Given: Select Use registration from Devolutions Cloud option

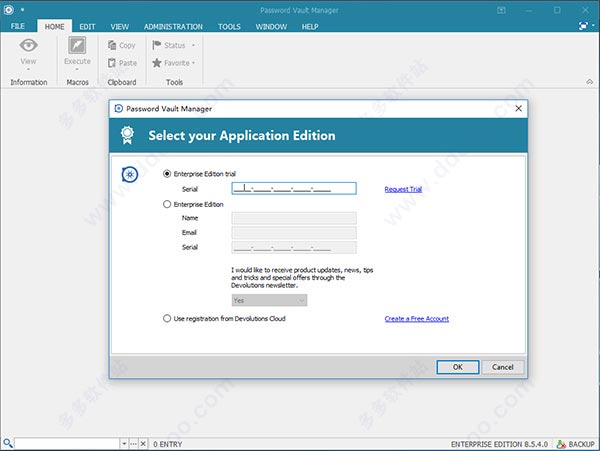Looking at the screenshot, I should 167,318.
